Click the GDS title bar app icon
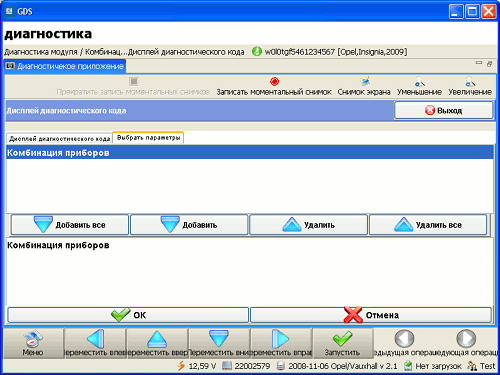Screen dimensions: 500x375 coord(9,11)
